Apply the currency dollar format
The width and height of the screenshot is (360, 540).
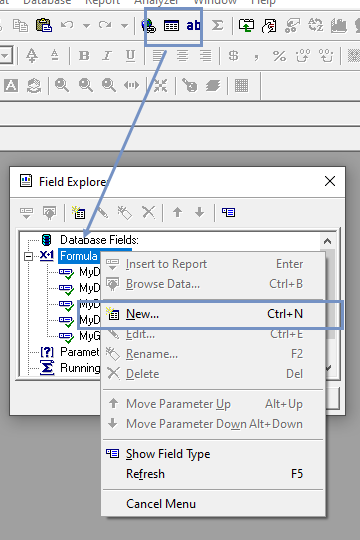point(233,55)
